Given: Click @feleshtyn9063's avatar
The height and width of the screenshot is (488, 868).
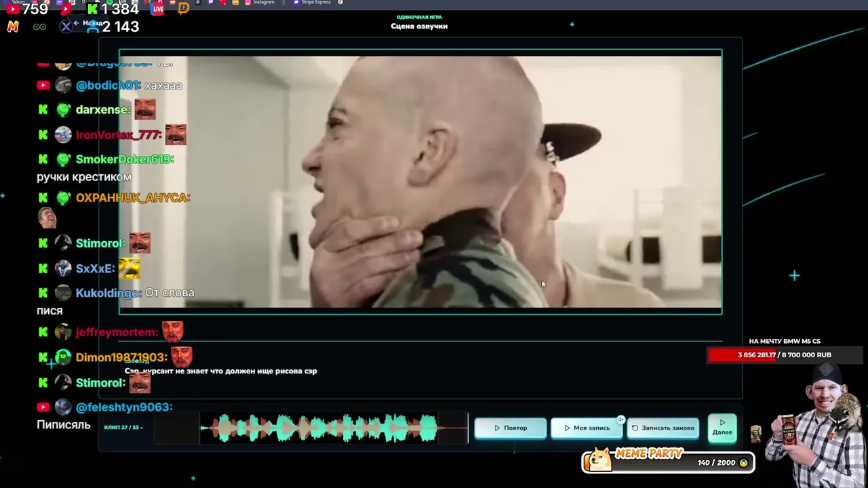Looking at the screenshot, I should click(63, 407).
